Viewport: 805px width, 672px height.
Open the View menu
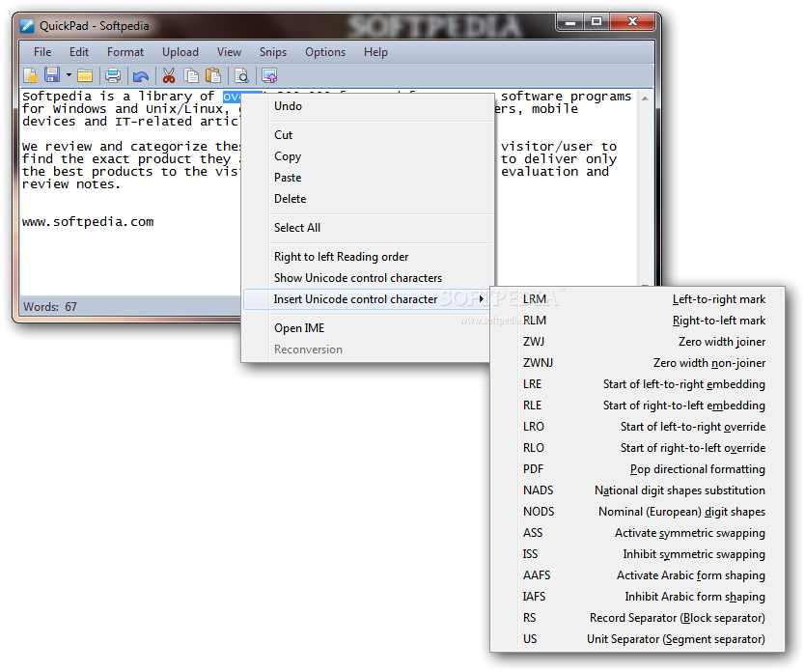pyautogui.click(x=229, y=52)
